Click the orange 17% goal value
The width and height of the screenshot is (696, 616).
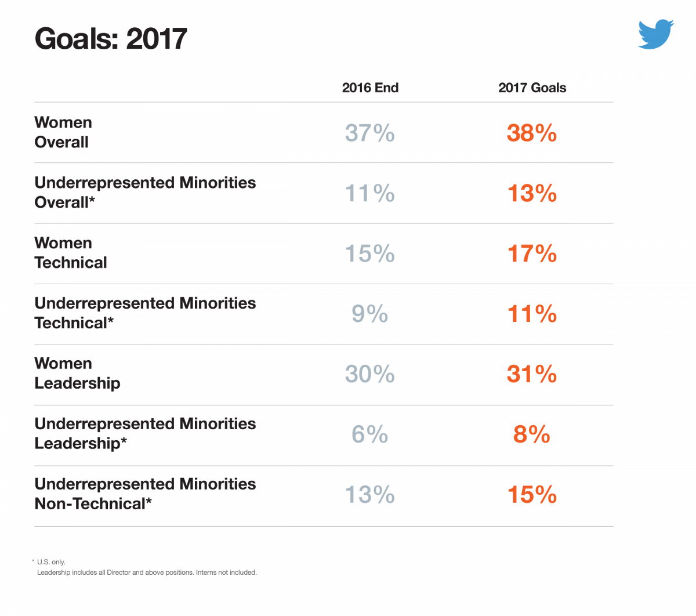tap(531, 253)
